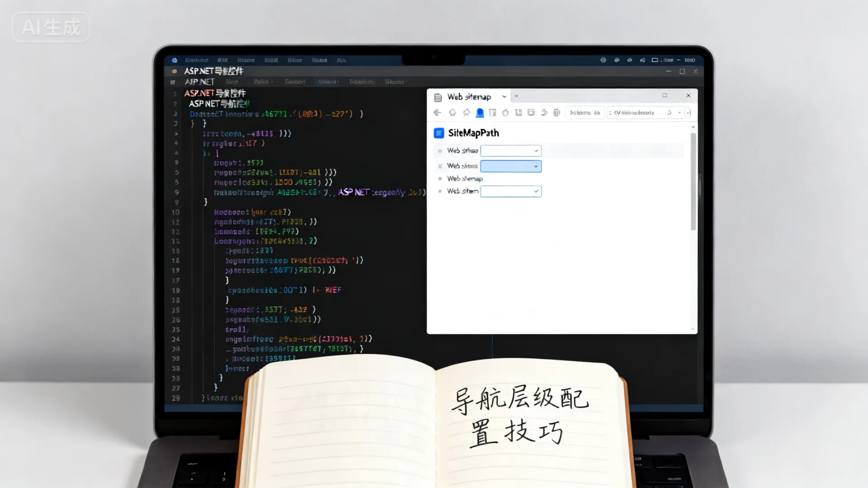Screen dimensions: 868x488
Task: Select the Web sitemap row with no dropdown
Action: pos(465,179)
